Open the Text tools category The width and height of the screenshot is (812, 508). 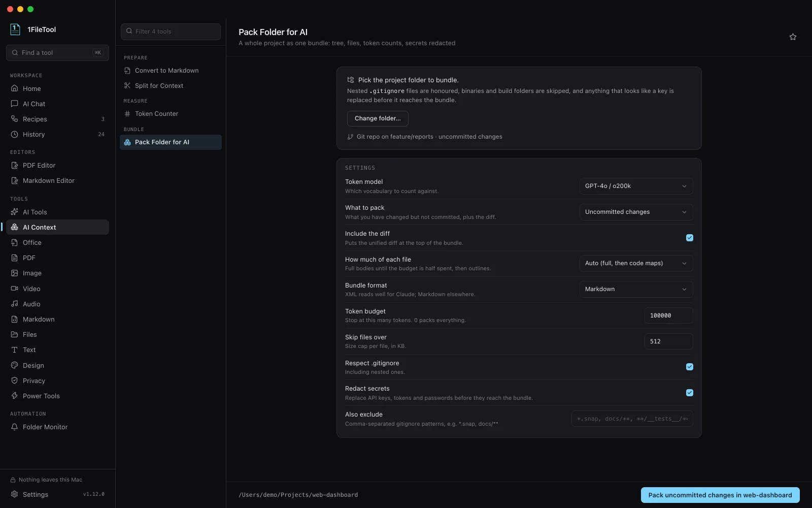[x=57, y=350]
